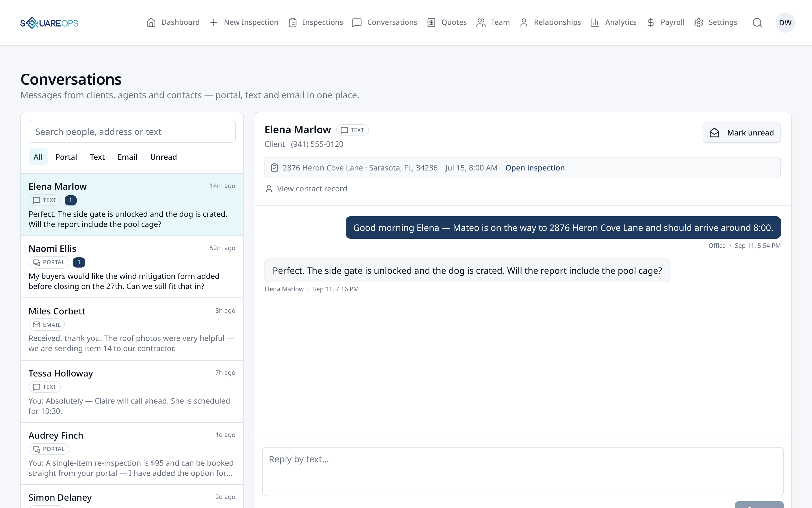Click TEXT badge in Tessa Holloway row
The width and height of the screenshot is (812, 508).
45,387
